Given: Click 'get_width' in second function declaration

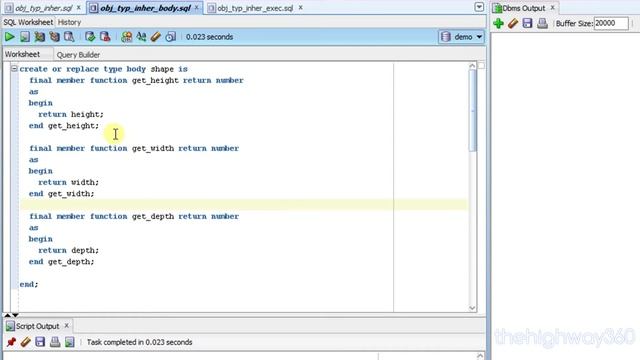Looking at the screenshot, I should pyautogui.click(x=153, y=148).
